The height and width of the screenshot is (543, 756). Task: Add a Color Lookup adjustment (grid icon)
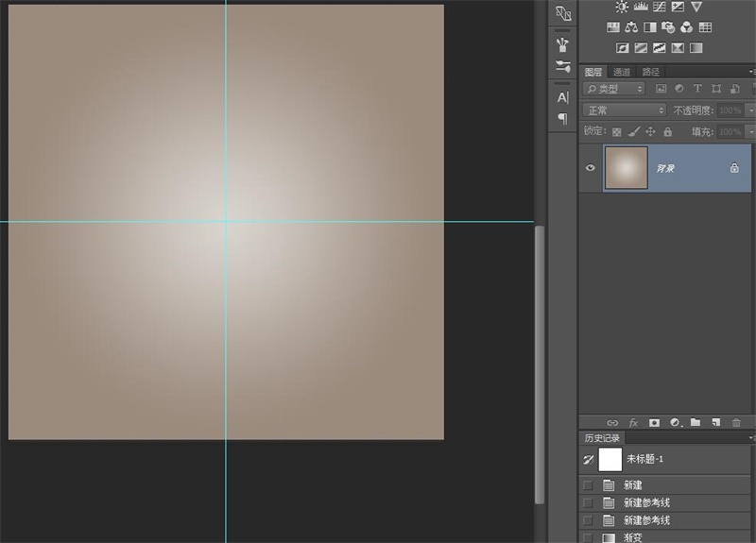tap(705, 27)
